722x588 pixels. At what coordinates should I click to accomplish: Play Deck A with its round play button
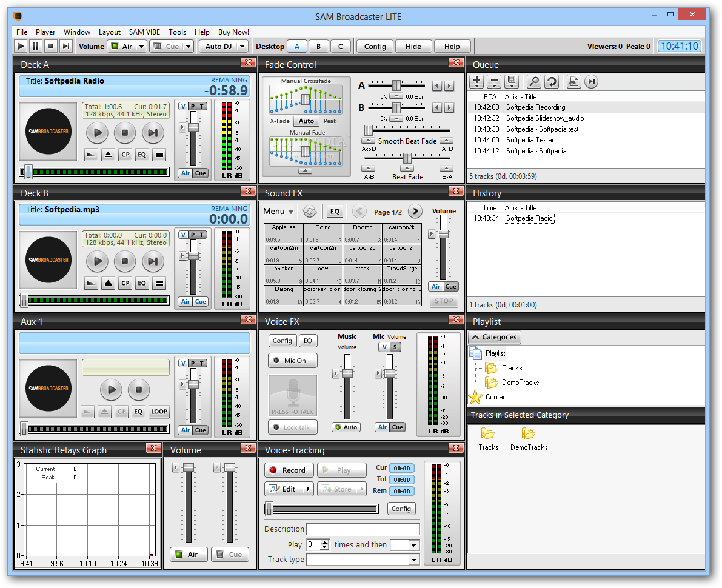[x=98, y=133]
